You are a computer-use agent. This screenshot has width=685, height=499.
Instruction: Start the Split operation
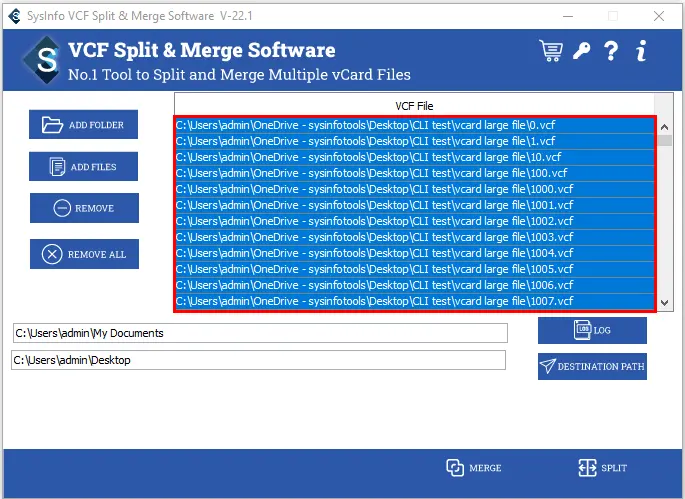[x=602, y=468]
